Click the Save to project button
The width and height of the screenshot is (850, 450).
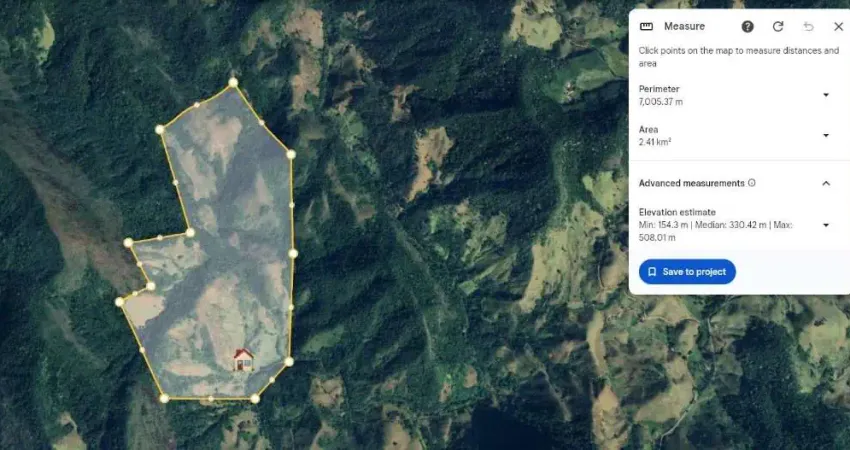[x=687, y=272]
